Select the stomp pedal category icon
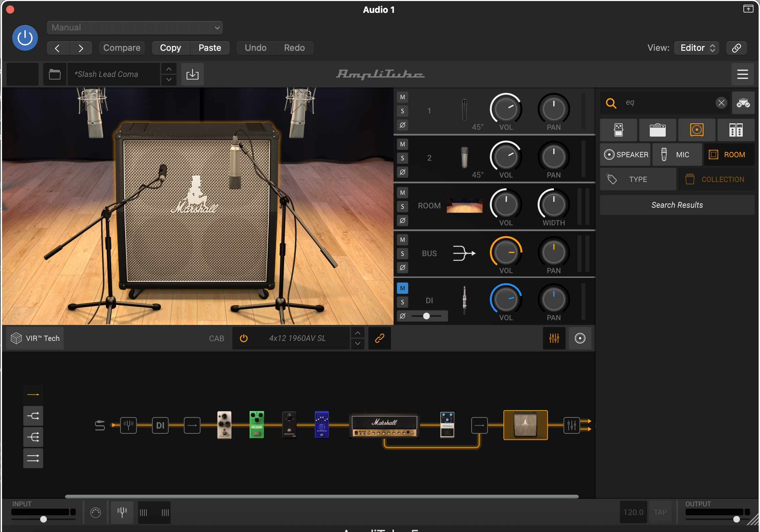 click(x=619, y=130)
